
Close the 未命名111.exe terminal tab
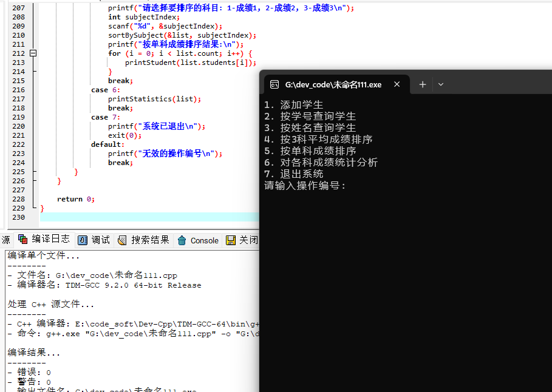pyautogui.click(x=397, y=84)
